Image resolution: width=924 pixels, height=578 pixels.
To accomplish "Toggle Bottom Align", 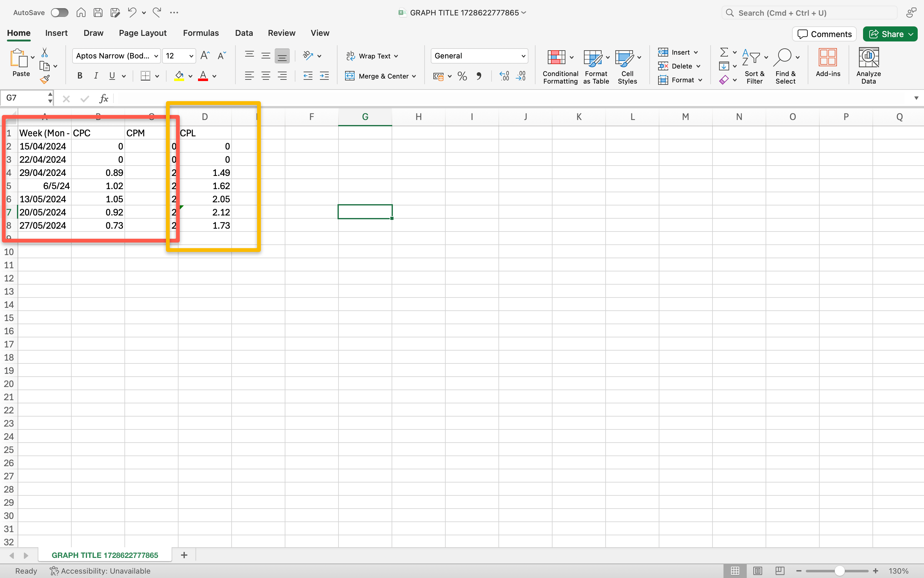I will pyautogui.click(x=282, y=56).
